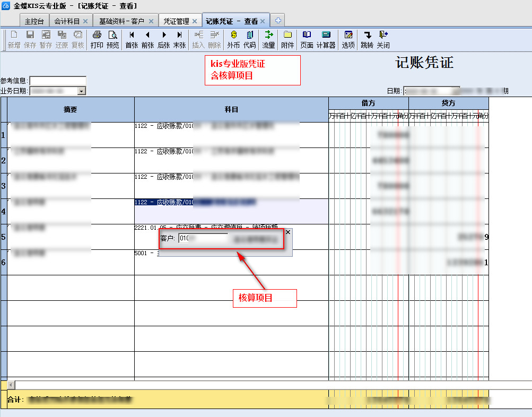
Task: Click the 打印 (Print) toolbar icon
Action: click(97, 39)
